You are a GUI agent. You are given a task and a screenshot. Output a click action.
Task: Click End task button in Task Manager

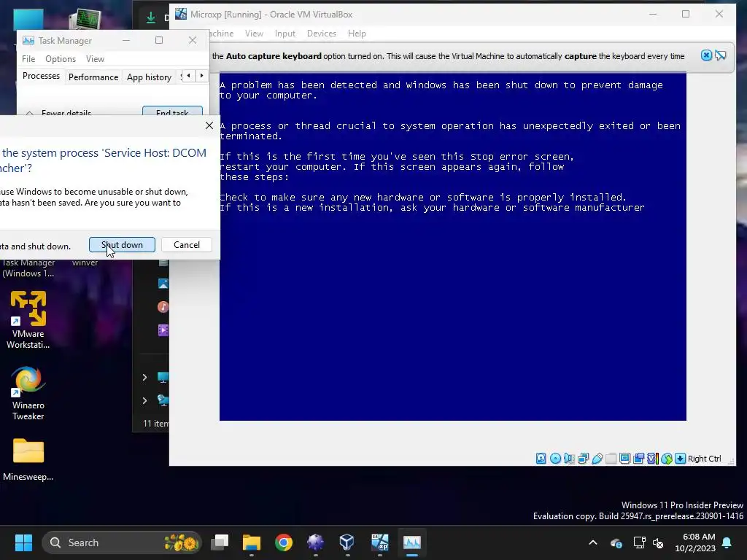pos(172,112)
